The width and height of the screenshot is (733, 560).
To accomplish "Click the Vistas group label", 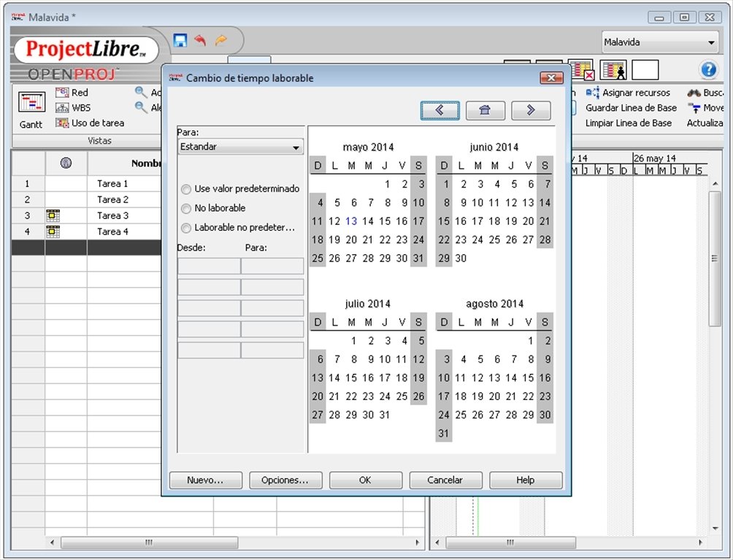I will [99, 140].
